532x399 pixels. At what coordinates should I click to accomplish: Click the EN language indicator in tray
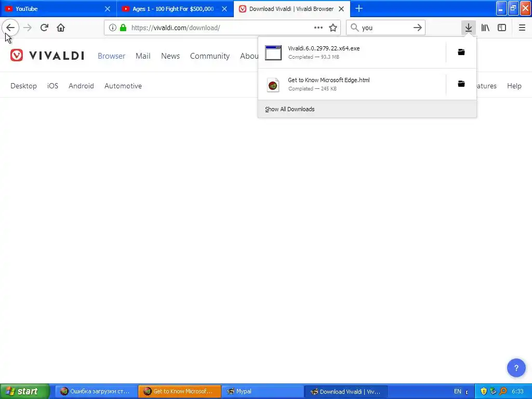[x=457, y=391]
